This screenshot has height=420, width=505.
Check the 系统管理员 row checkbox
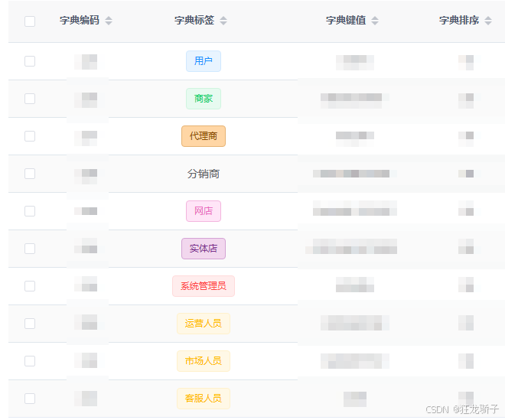pyautogui.click(x=30, y=286)
